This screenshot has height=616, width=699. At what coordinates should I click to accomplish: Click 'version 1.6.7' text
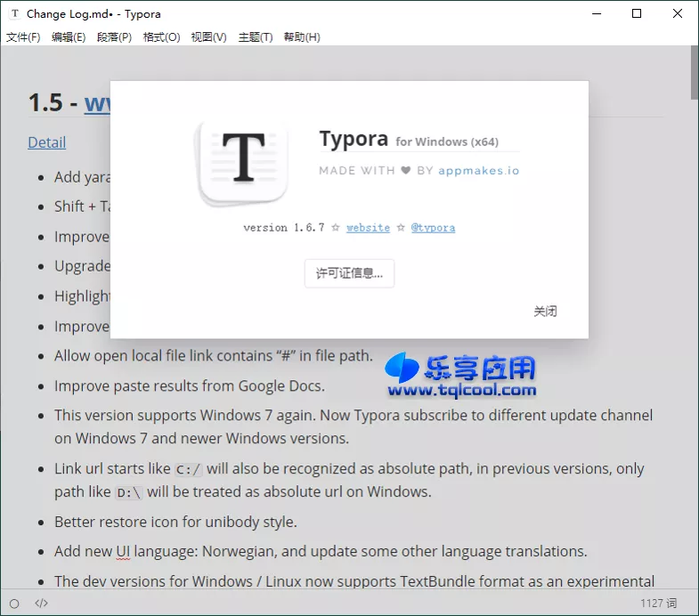[x=284, y=228]
